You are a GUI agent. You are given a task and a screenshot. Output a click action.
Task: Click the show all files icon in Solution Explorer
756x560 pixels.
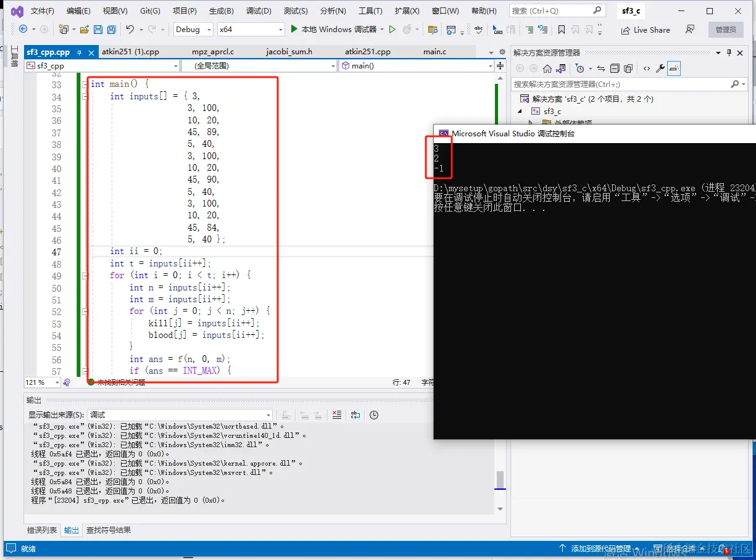[628, 68]
